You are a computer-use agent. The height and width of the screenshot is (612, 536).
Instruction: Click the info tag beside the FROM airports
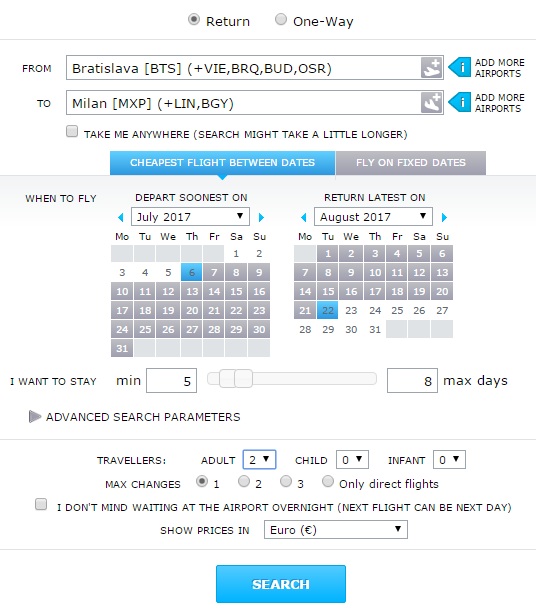(459, 68)
